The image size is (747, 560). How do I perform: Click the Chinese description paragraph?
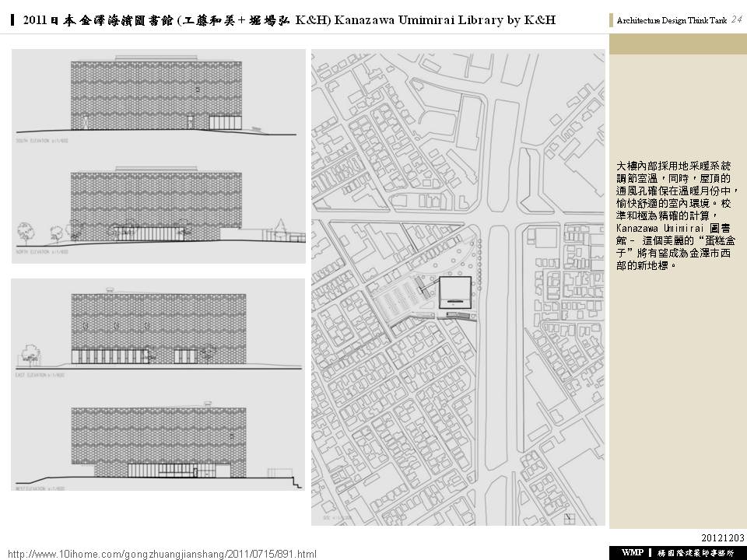(675, 215)
